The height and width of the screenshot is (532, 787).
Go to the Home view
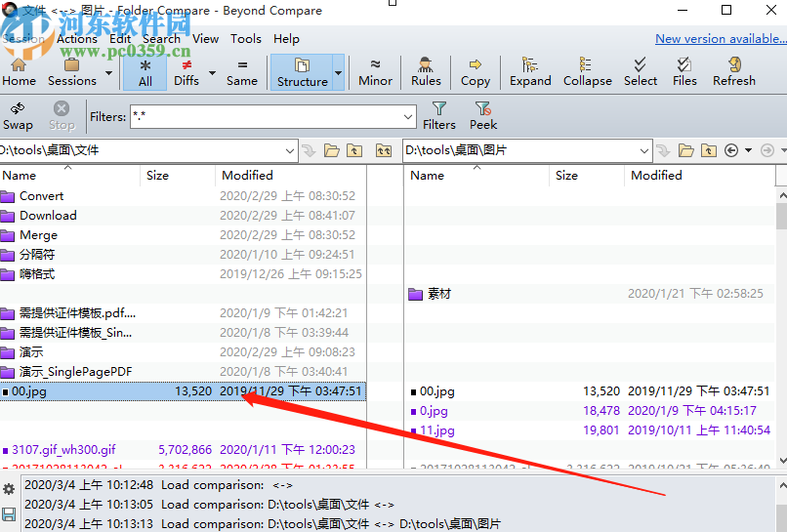(19, 72)
